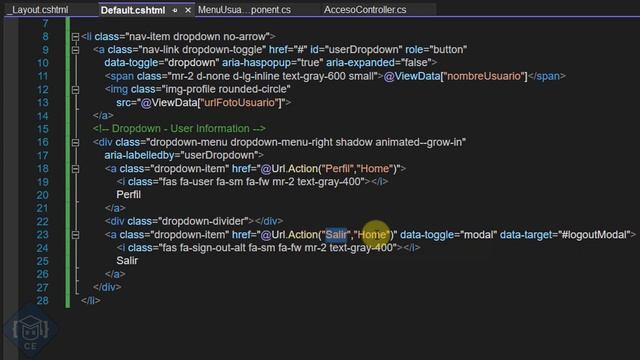Screen dimensions: 640x360
Task: Click the Perfil text on line 20
Action: click(x=129, y=195)
